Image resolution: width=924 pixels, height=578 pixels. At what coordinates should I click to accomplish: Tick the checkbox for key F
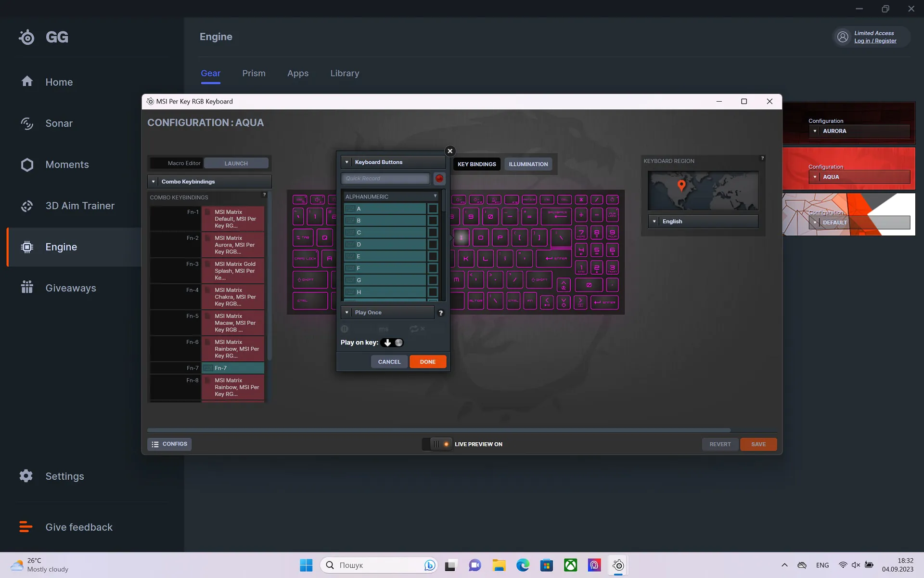coord(433,268)
